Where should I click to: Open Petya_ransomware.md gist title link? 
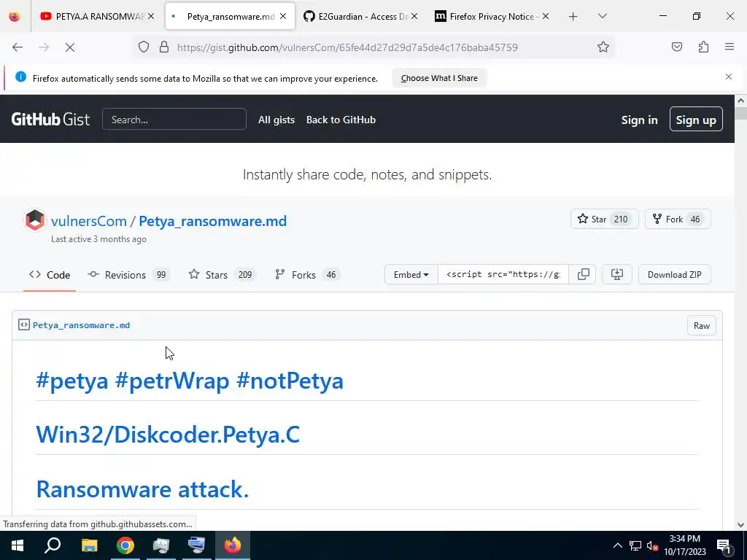pos(212,221)
